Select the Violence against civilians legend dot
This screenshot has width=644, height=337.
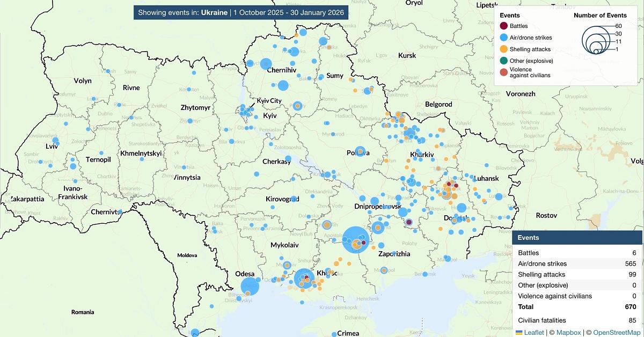(x=503, y=72)
